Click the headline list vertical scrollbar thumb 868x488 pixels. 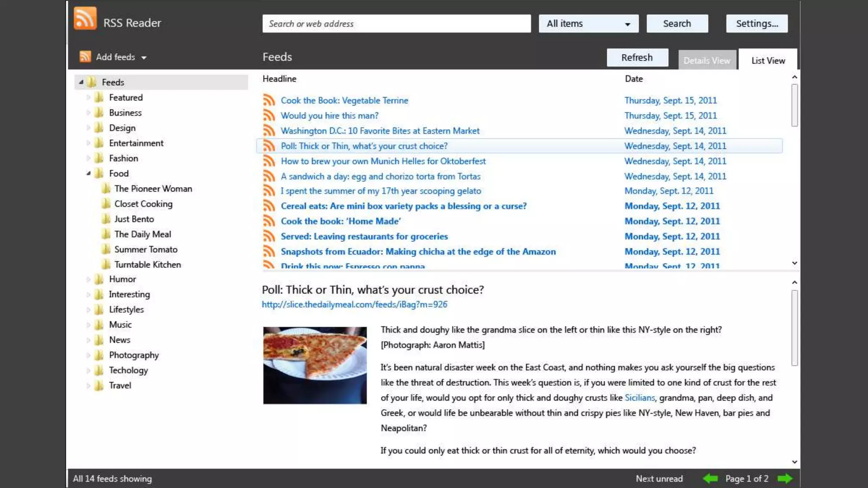(x=794, y=105)
